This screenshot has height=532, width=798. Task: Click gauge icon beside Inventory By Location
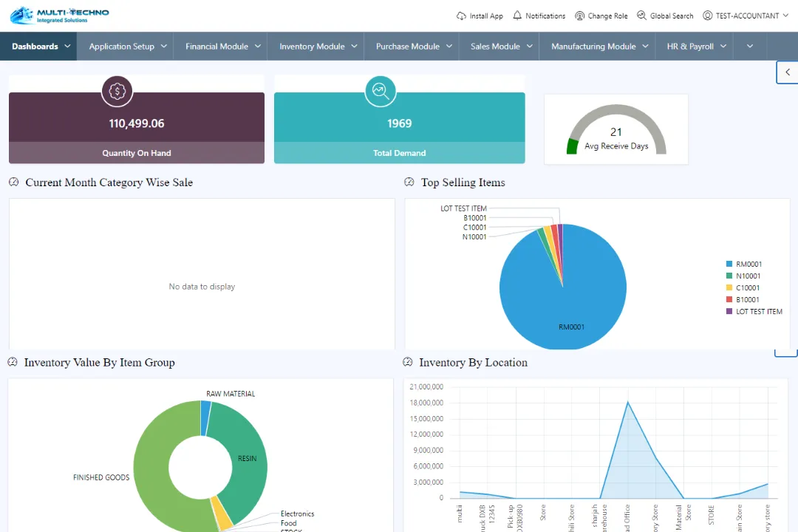408,362
